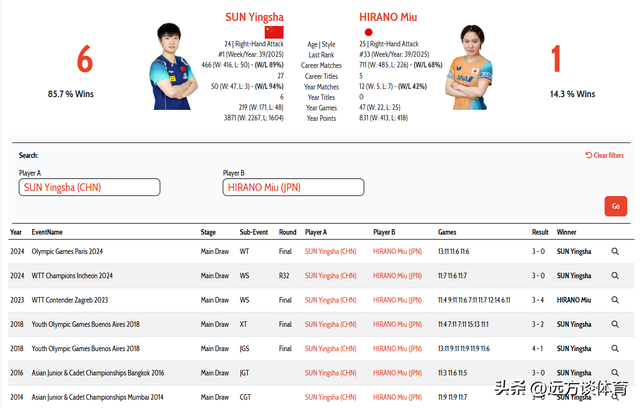The height and width of the screenshot is (408, 640).
Task: Sort by the EventName column header
Action: [47, 232]
